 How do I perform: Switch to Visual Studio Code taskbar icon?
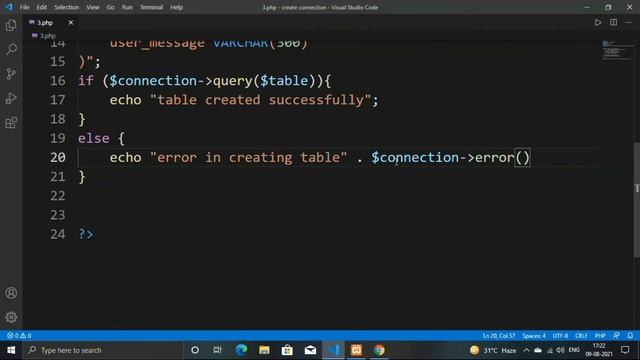333,350
